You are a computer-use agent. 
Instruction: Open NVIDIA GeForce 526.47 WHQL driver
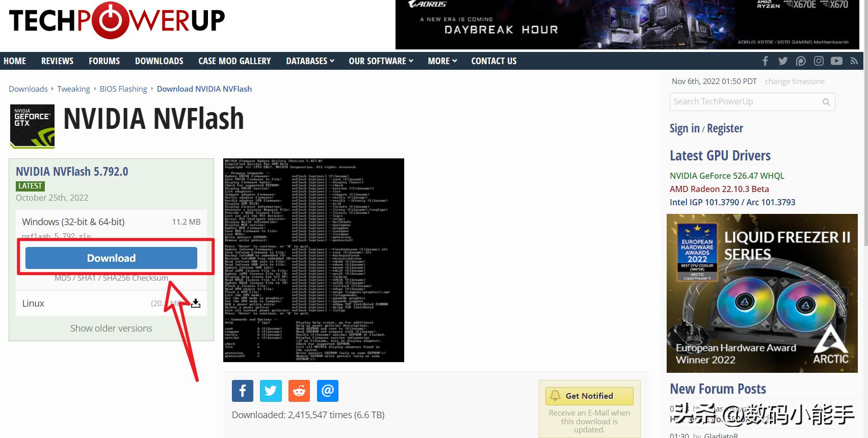(727, 176)
